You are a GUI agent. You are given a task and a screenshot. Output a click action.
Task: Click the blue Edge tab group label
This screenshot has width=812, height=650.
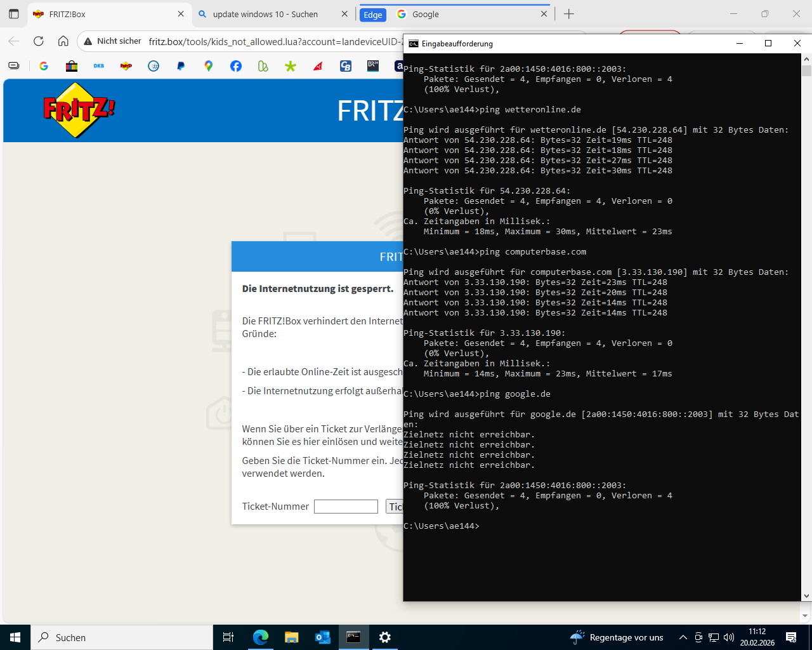(x=373, y=15)
